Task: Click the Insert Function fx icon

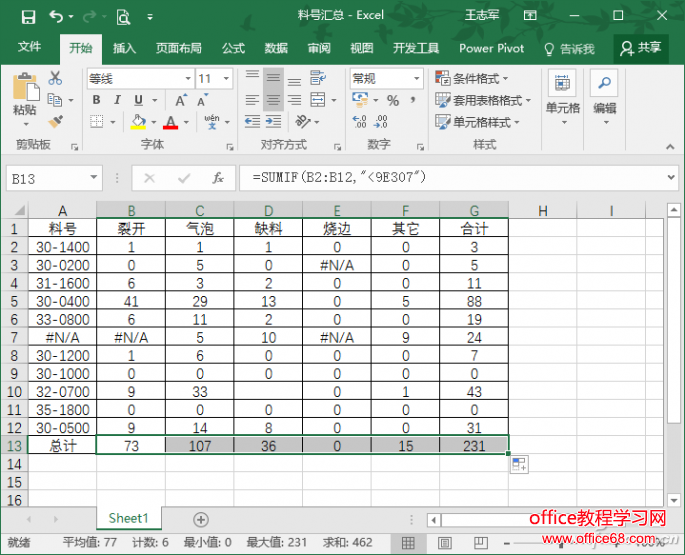Action: coord(217,178)
